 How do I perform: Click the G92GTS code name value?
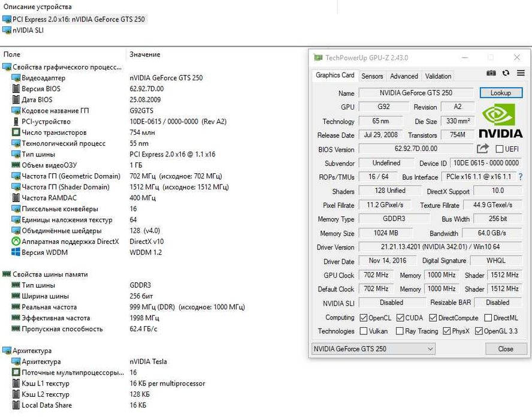point(141,110)
